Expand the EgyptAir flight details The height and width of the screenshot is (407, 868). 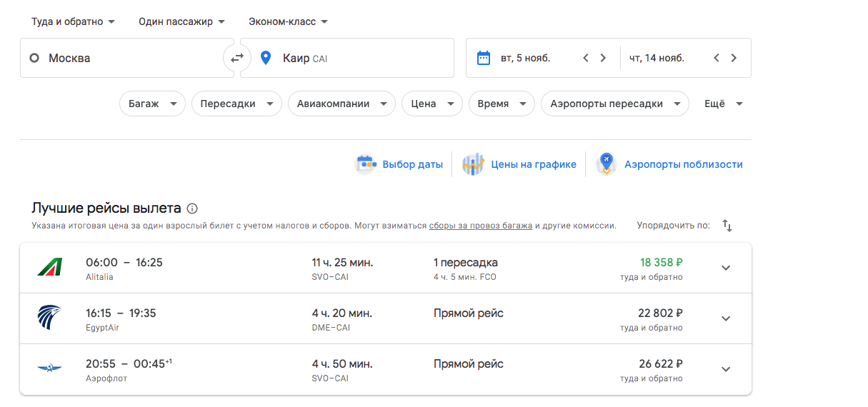[x=726, y=318]
